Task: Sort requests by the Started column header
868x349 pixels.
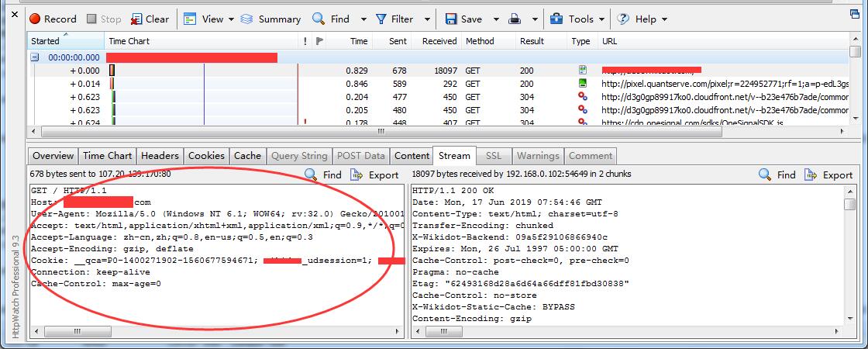Action: pos(45,41)
